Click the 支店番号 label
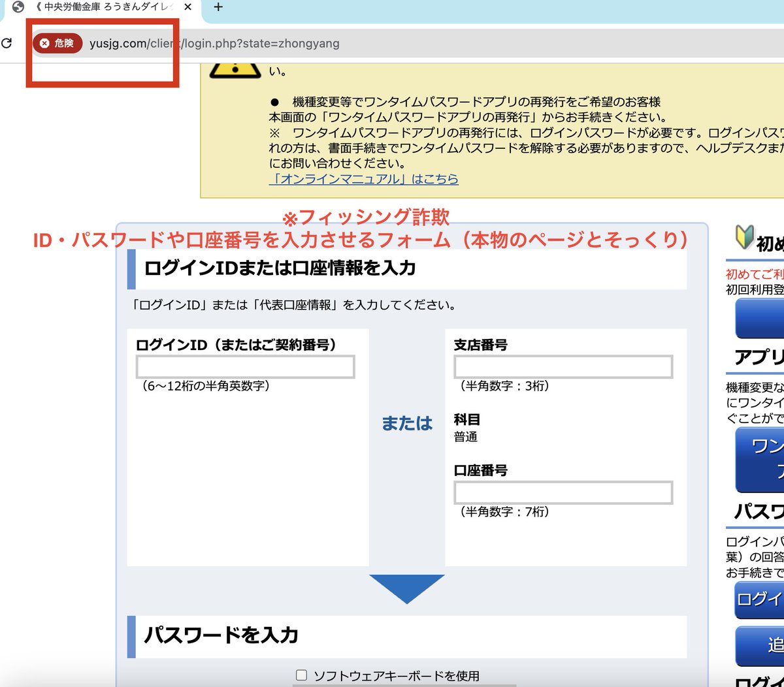This screenshot has height=687, width=784. 481,344
